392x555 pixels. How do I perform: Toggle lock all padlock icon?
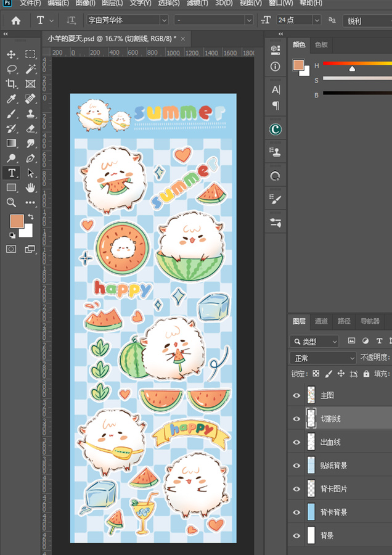pyautogui.click(x=366, y=374)
